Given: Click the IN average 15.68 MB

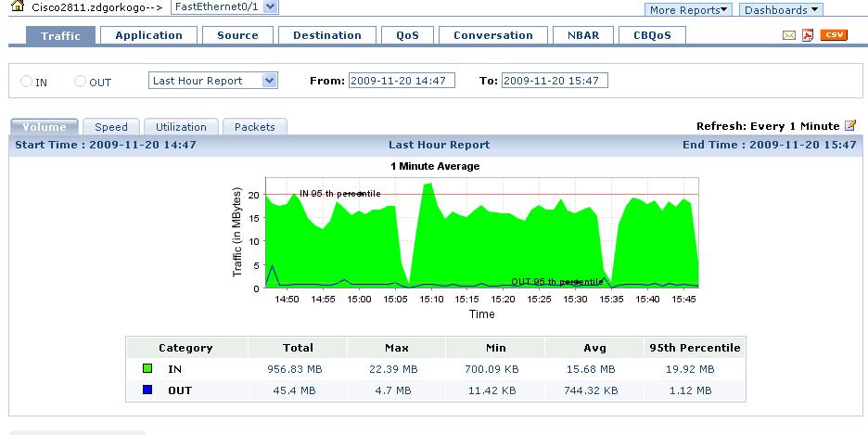Looking at the screenshot, I should [x=591, y=369].
